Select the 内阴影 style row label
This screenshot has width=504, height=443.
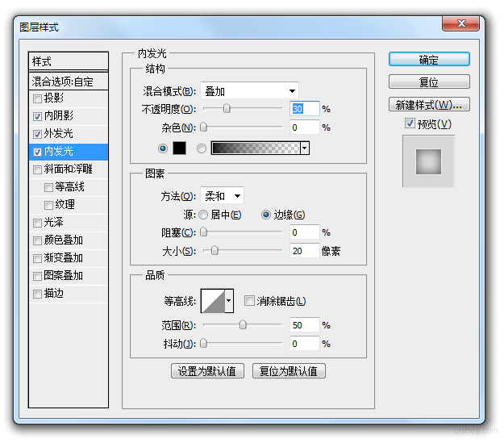tap(59, 115)
